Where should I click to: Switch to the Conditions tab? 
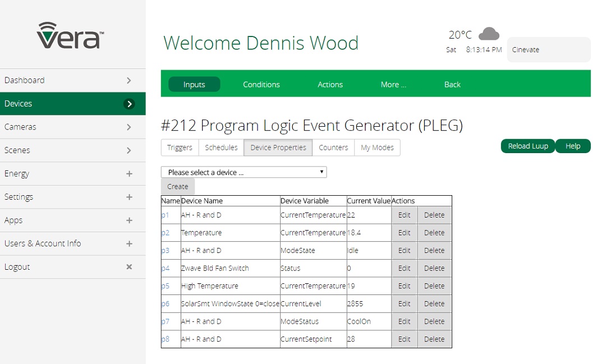(261, 84)
